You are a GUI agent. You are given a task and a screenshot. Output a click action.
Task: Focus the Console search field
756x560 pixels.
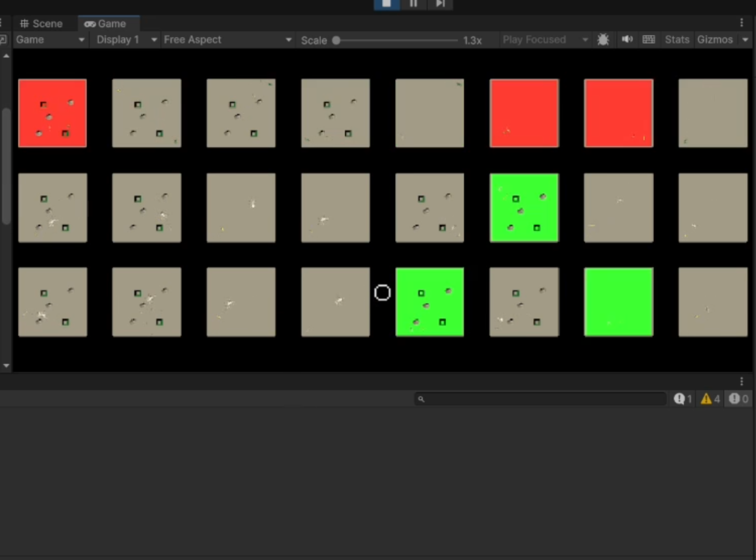coord(540,399)
